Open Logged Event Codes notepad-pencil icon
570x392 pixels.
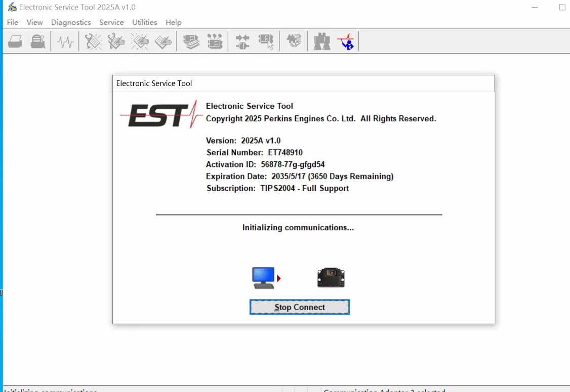pos(163,41)
